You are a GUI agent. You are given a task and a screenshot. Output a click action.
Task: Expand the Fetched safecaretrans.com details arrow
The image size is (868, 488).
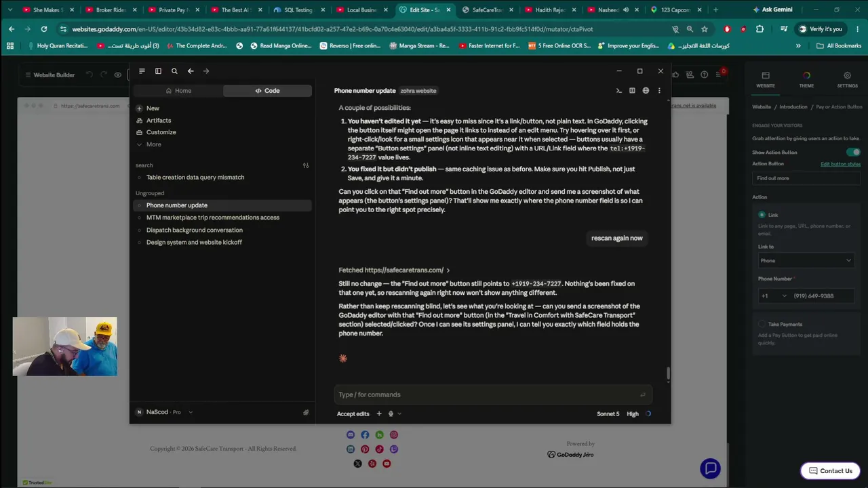tap(448, 270)
